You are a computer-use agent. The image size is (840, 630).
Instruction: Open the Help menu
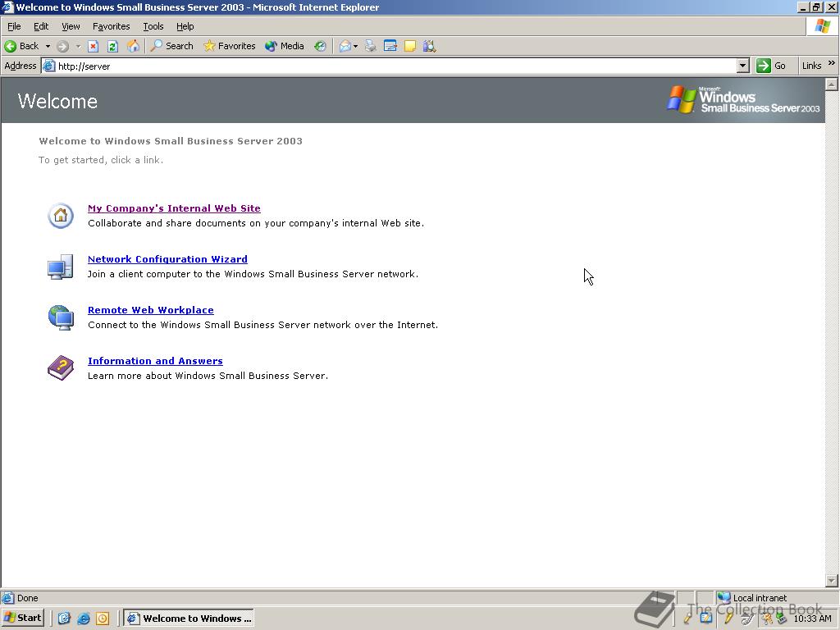point(185,26)
